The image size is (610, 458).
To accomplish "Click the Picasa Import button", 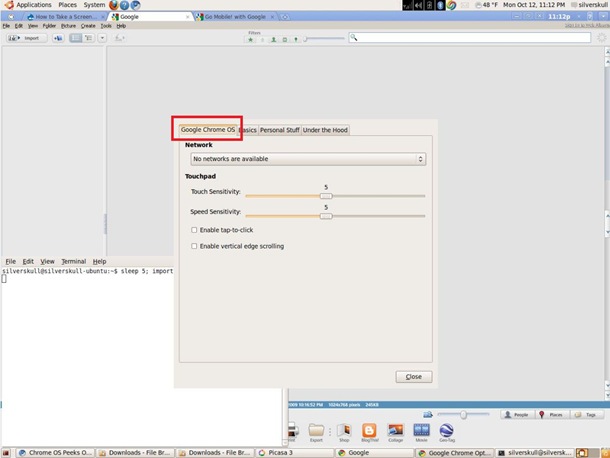I will (x=26, y=38).
